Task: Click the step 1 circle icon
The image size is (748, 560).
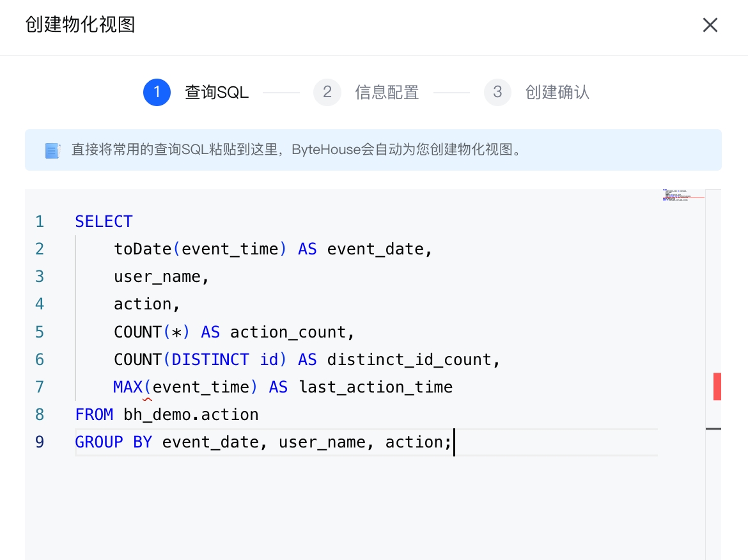Action: click(157, 93)
